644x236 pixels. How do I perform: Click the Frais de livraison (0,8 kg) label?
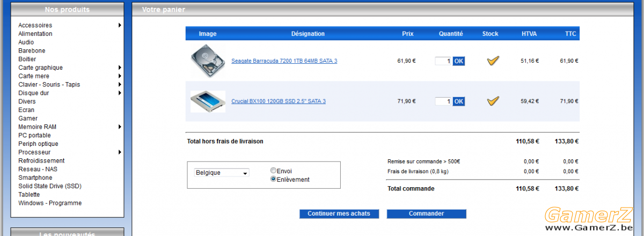(418, 172)
